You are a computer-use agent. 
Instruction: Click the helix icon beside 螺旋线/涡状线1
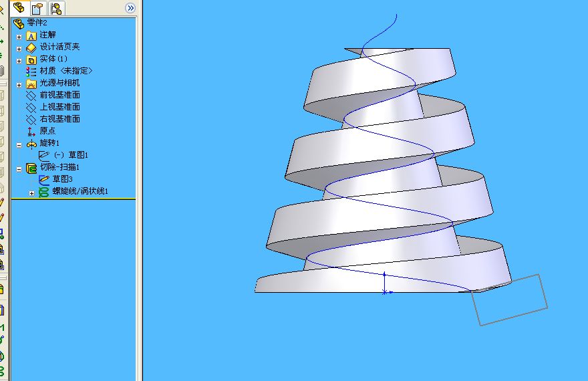tap(44, 192)
